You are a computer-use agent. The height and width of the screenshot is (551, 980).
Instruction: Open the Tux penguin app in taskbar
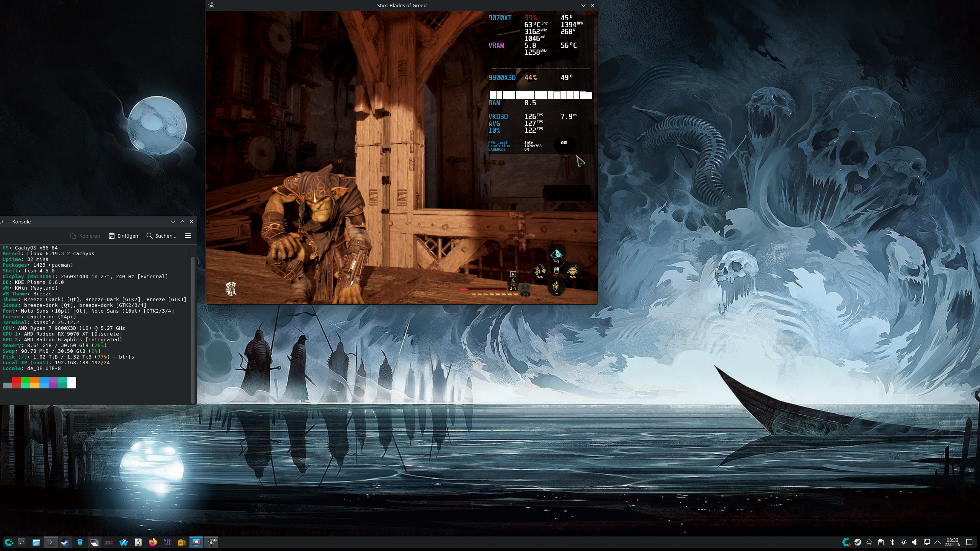tap(138, 542)
